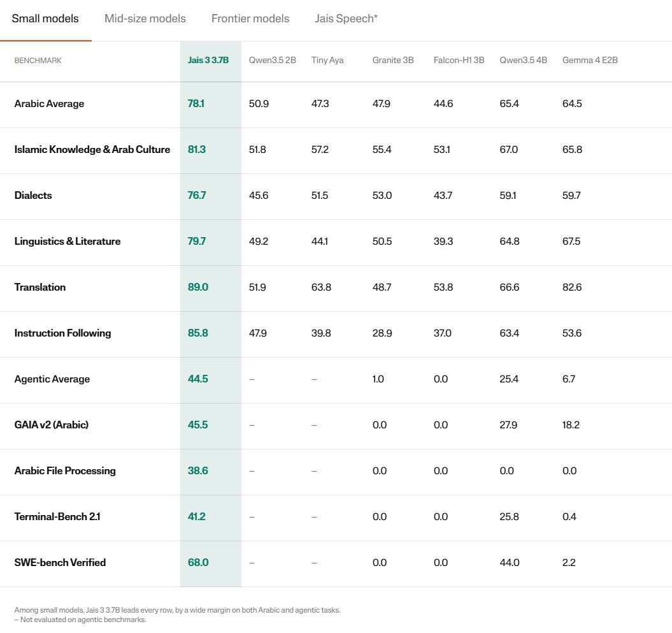Open the Frontier models tab
The image size is (672, 633).
coord(250,18)
